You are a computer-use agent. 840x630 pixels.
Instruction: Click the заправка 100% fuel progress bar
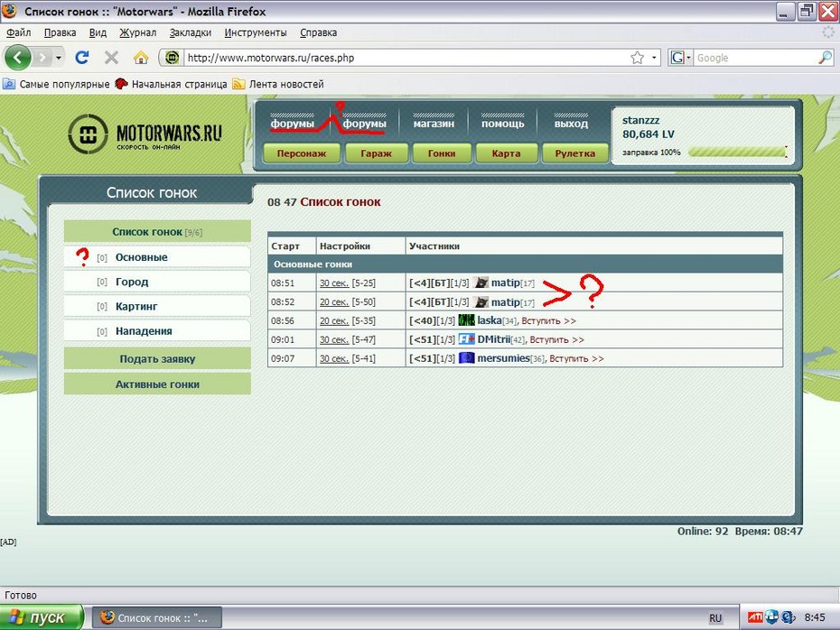736,153
